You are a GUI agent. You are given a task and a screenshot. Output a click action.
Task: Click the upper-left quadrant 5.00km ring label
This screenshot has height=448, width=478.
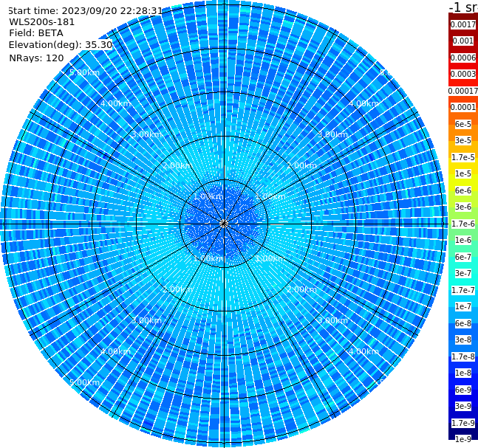(84, 72)
